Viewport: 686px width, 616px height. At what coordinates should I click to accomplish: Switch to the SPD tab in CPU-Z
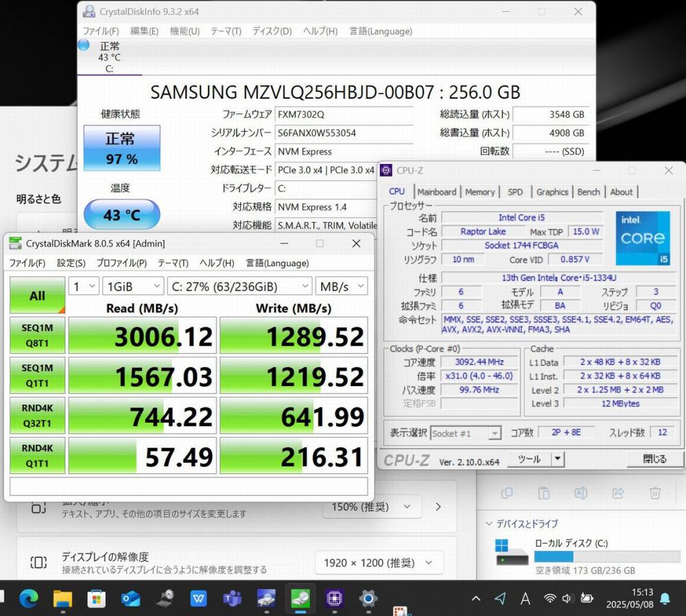pyautogui.click(x=515, y=191)
